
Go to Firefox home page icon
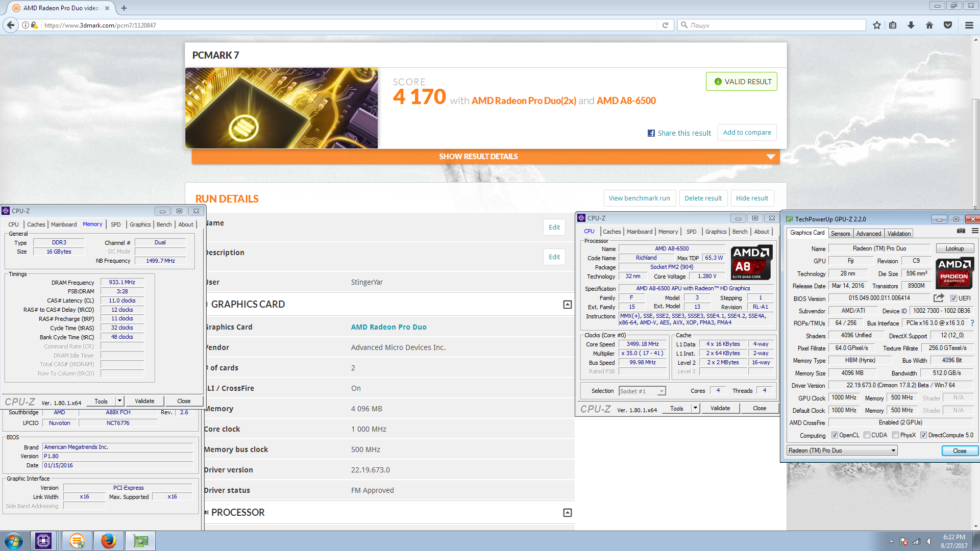(929, 25)
